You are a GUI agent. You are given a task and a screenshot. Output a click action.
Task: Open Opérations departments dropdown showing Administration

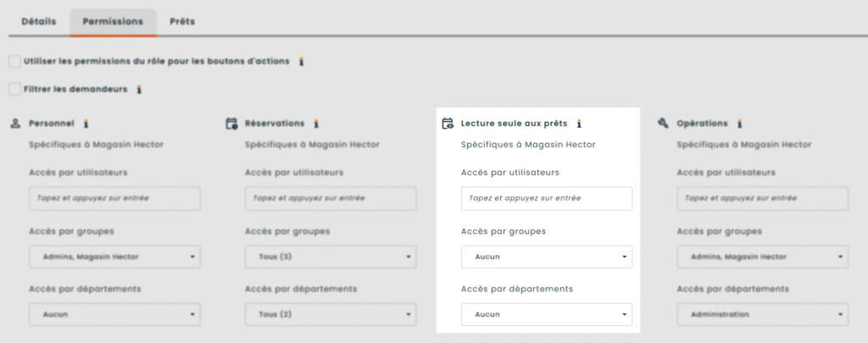point(763,314)
